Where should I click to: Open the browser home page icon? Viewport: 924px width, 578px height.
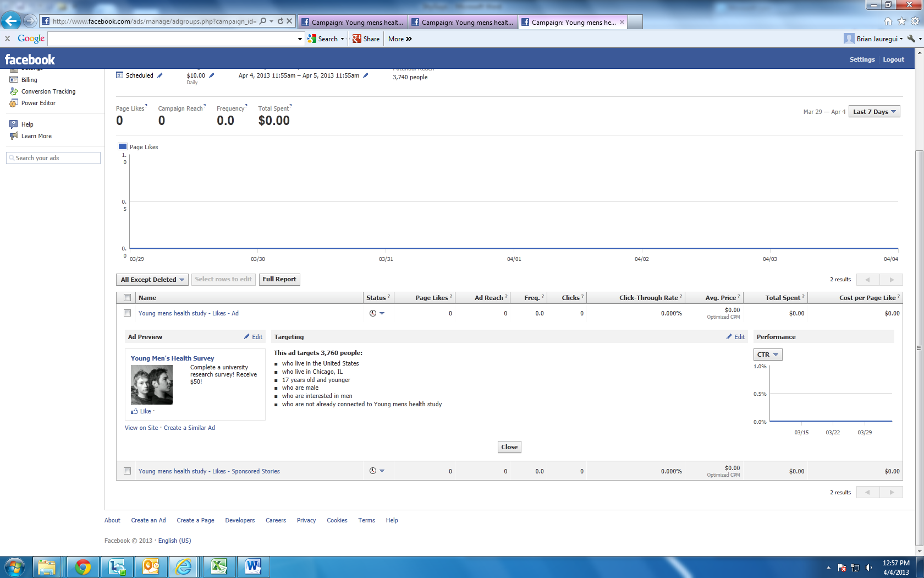tap(888, 21)
